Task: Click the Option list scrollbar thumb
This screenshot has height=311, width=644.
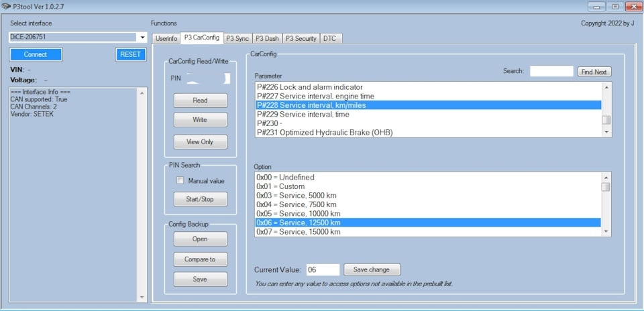Action: [x=606, y=187]
